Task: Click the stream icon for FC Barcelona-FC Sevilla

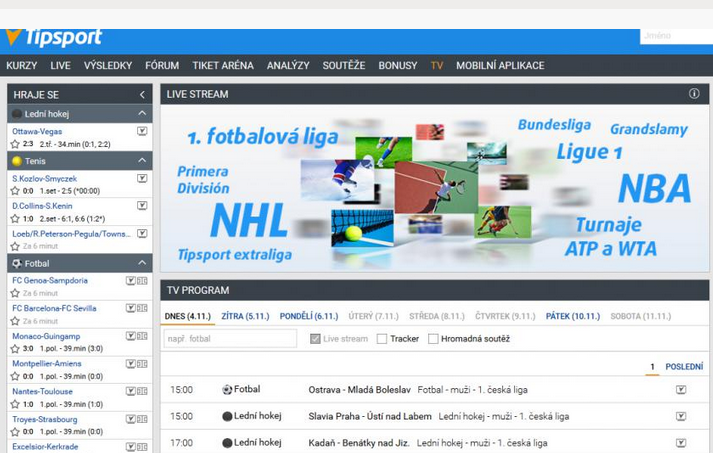Action: point(131,308)
